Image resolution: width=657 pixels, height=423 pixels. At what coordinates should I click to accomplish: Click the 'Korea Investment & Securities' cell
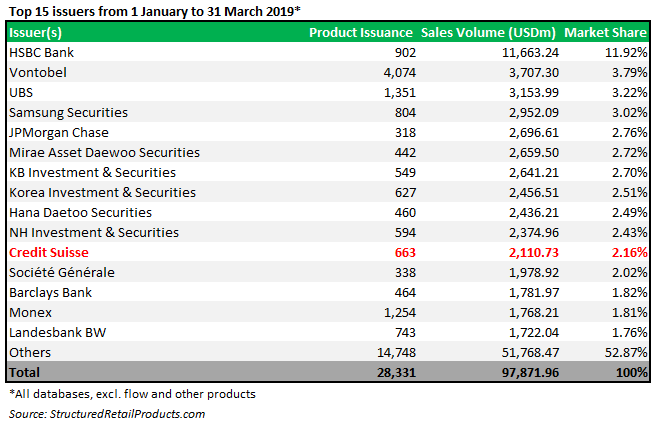click(103, 193)
